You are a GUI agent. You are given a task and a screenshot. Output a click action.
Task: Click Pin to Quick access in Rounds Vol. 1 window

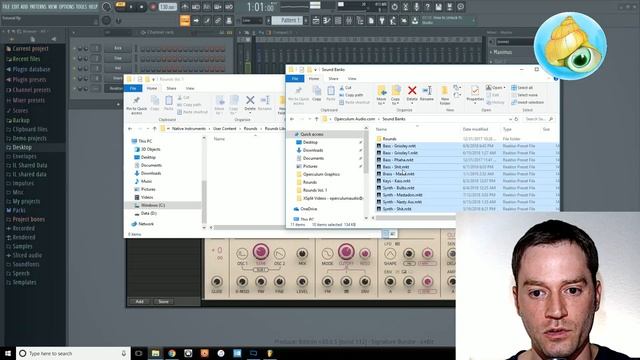pos(136,105)
